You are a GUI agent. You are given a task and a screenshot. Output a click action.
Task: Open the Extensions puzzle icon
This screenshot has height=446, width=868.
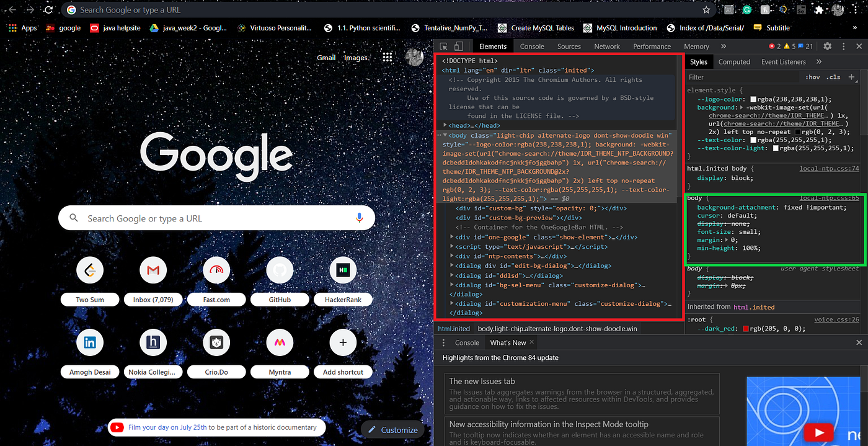(819, 10)
